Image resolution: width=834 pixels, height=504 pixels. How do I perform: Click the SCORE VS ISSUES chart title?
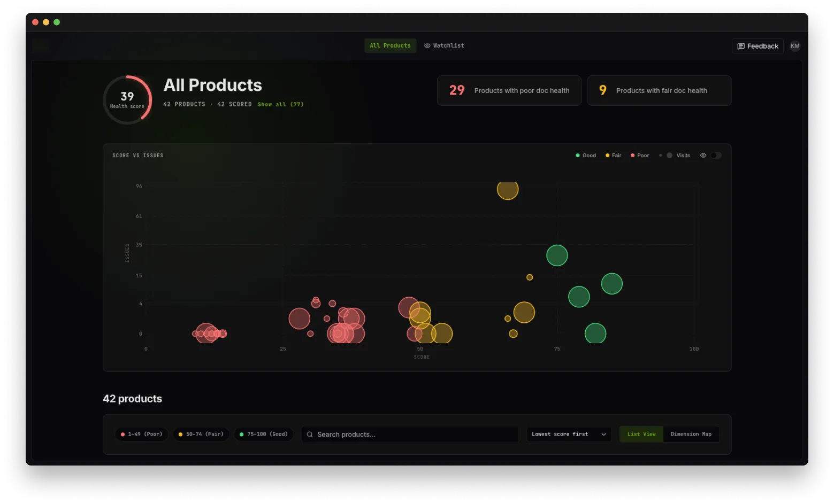click(x=138, y=156)
